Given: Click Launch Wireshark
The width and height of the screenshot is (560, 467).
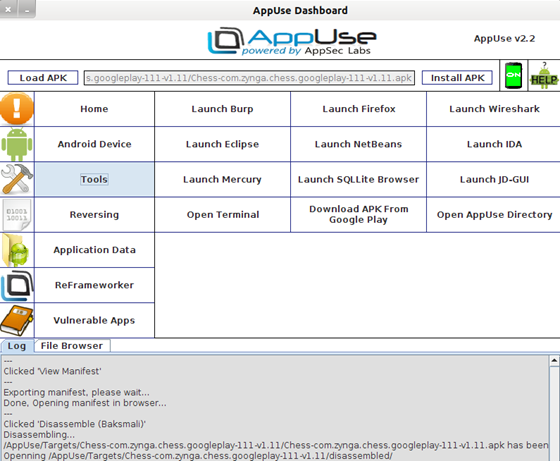Looking at the screenshot, I should pos(494,109).
